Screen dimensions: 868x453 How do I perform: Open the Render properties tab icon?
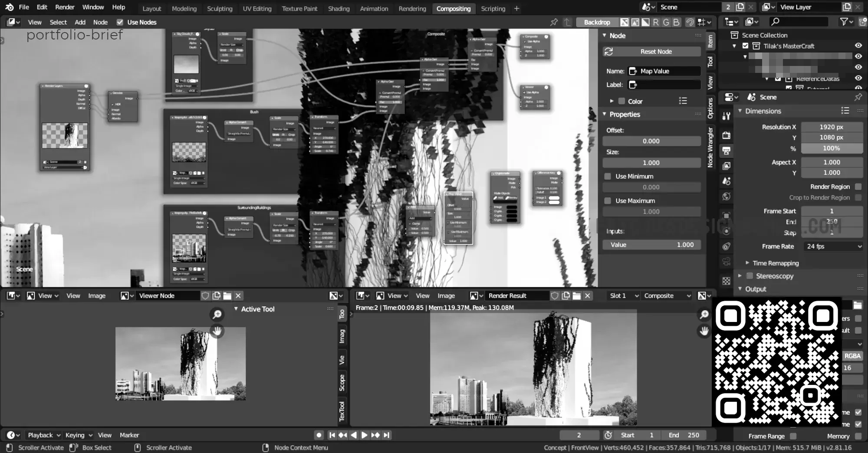pyautogui.click(x=726, y=135)
